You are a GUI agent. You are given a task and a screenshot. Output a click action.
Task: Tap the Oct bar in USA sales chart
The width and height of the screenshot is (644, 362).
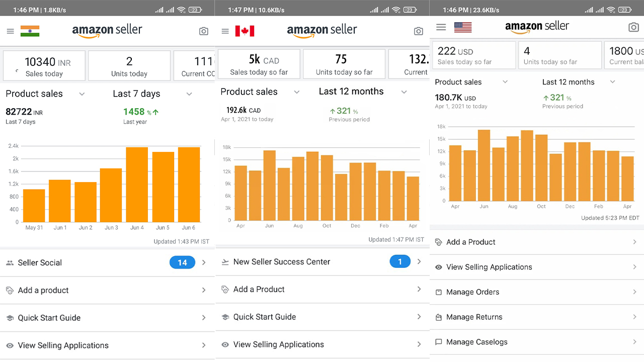pyautogui.click(x=541, y=168)
